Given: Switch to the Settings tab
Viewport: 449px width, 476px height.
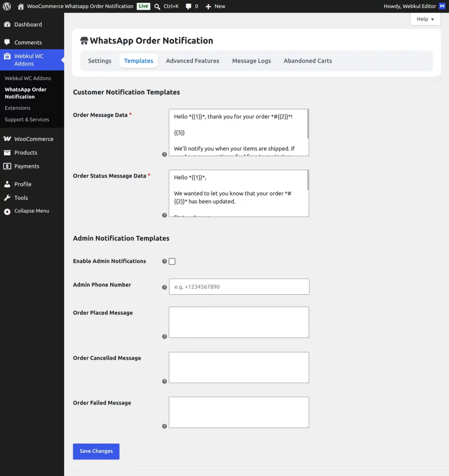Looking at the screenshot, I should tap(100, 61).
